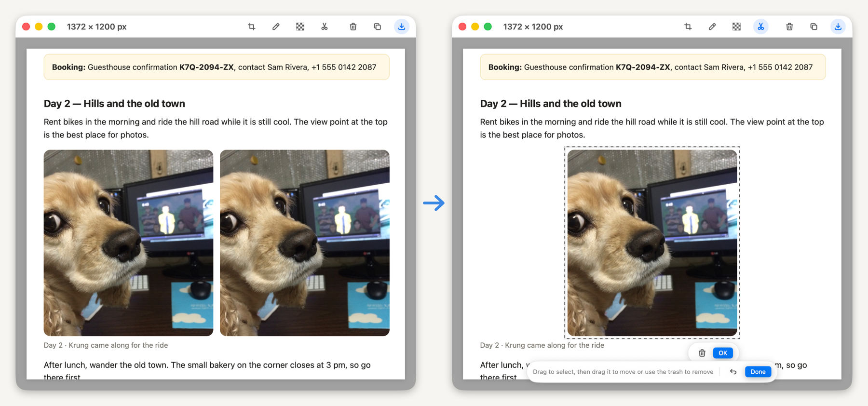Choose the pixelate checkerboard tool in right window
Viewport: 868px width, 406px height.
[736, 27]
